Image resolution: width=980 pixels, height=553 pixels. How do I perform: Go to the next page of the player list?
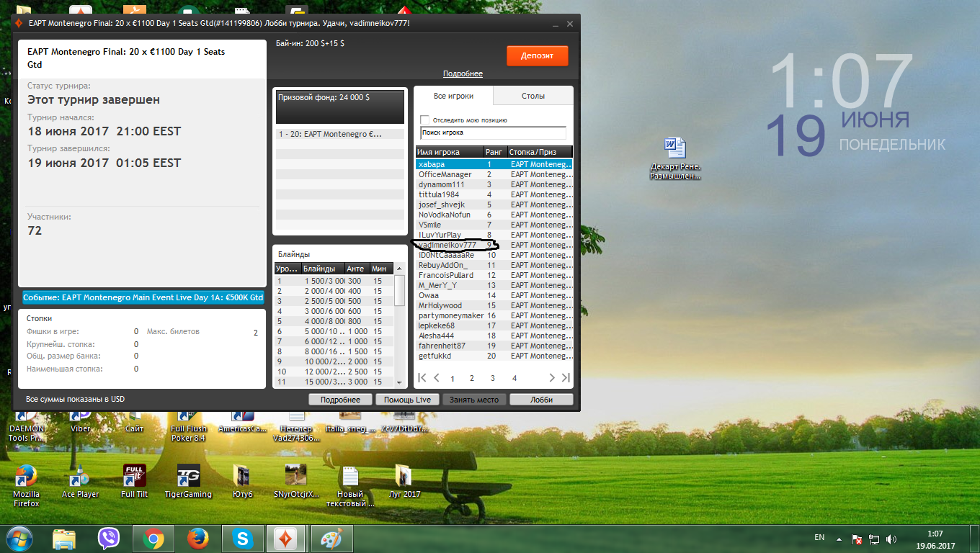[552, 377]
